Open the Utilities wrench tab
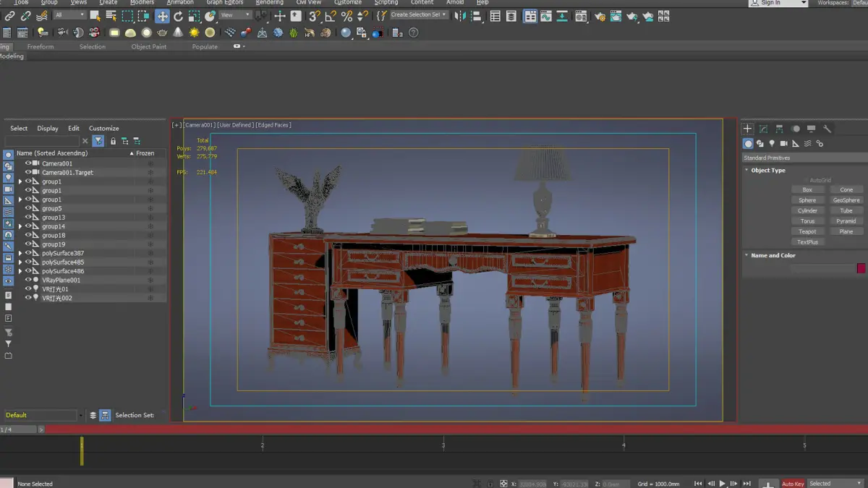 point(827,129)
